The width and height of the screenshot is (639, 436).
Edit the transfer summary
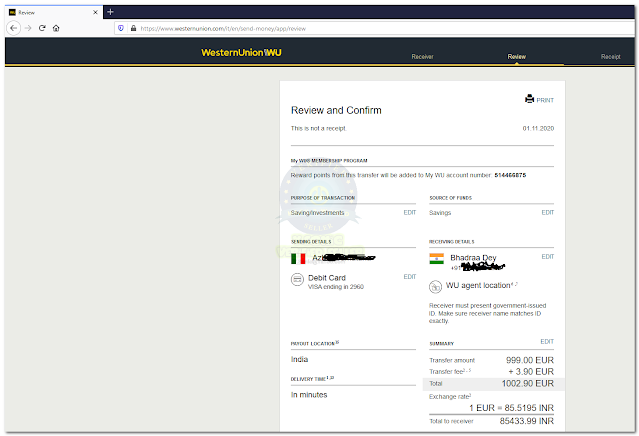(547, 341)
